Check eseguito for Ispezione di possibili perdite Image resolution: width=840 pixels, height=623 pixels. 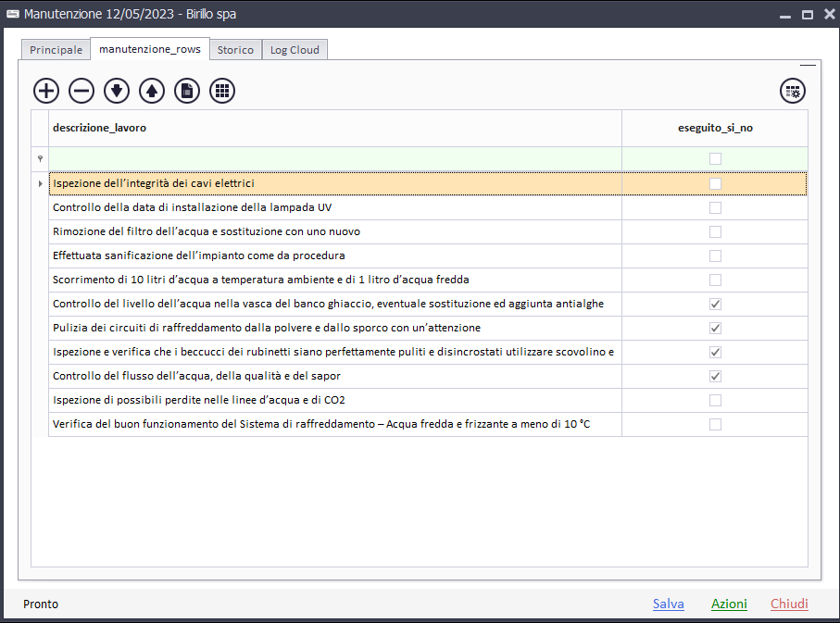715,400
